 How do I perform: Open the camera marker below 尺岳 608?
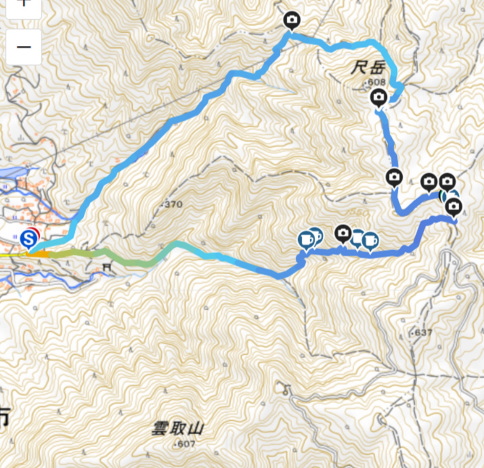point(378,98)
